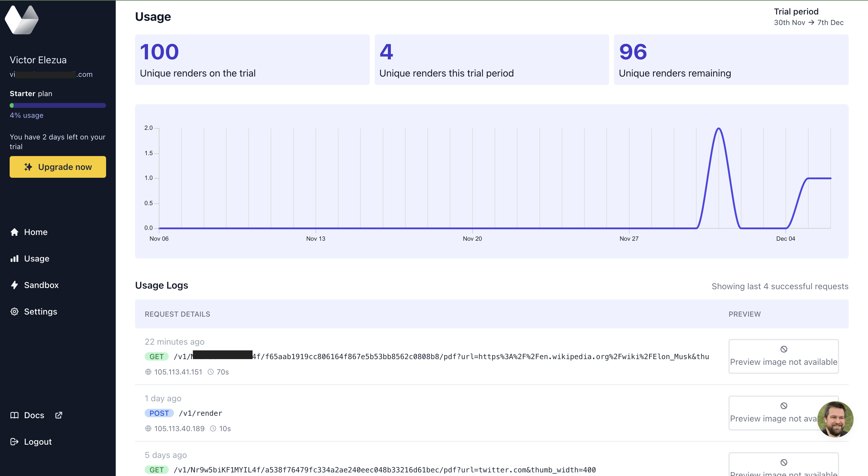868x476 pixels.
Task: Click the company logo in the sidebar
Action: [22, 19]
